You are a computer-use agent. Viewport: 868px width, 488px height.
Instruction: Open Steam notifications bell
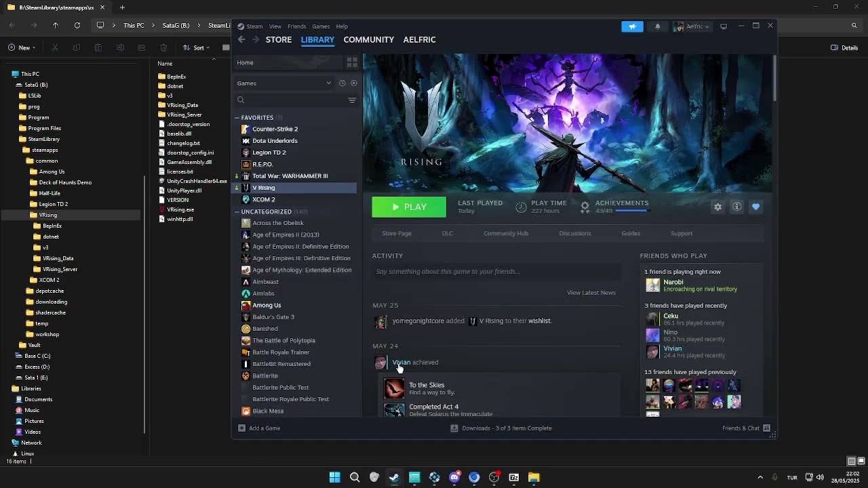[657, 26]
